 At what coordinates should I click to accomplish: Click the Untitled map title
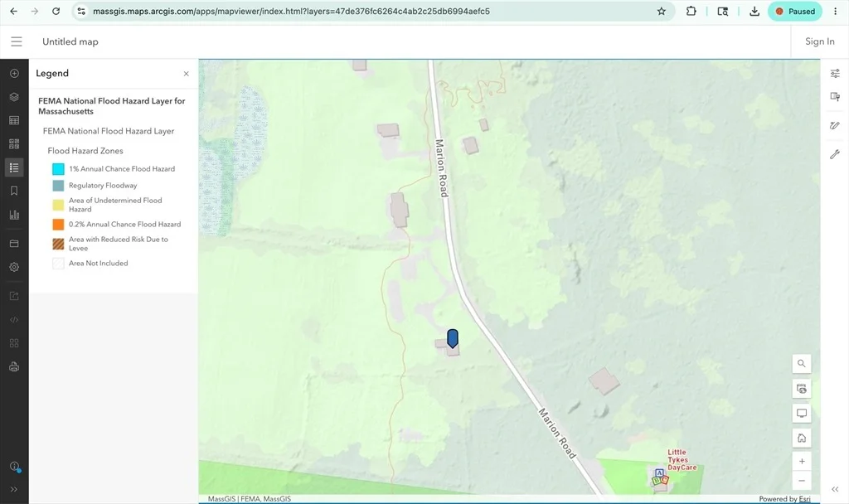point(70,41)
